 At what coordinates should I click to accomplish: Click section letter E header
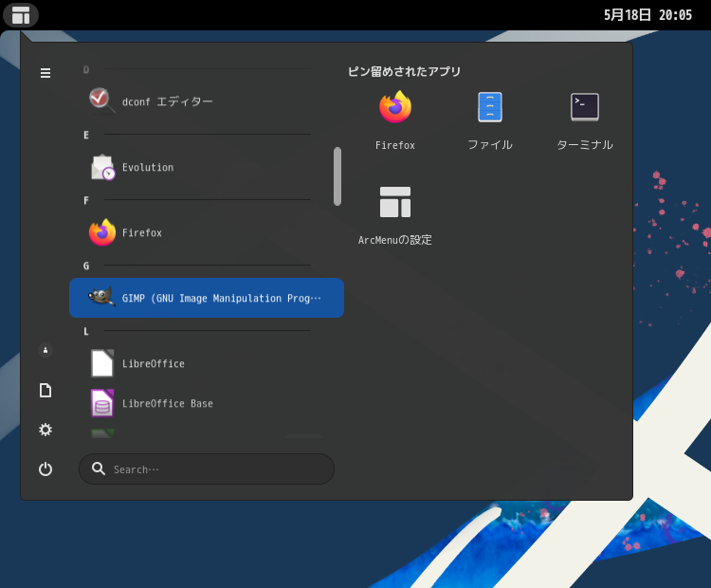86,135
